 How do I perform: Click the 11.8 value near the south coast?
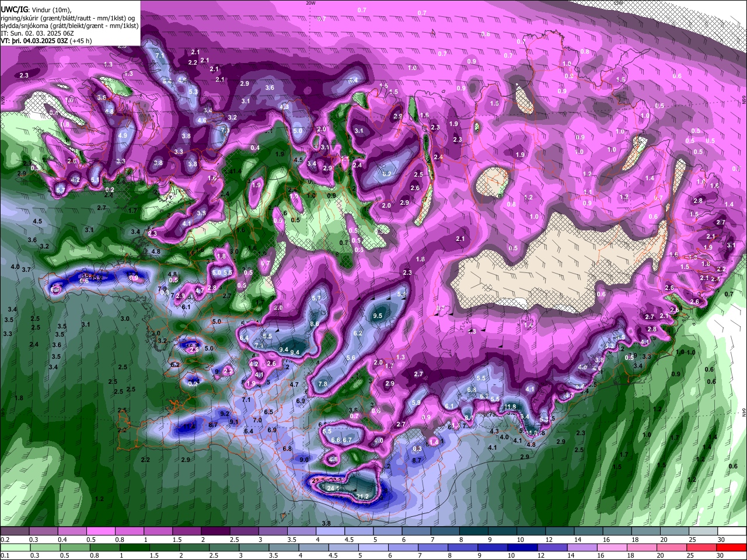tap(510, 407)
